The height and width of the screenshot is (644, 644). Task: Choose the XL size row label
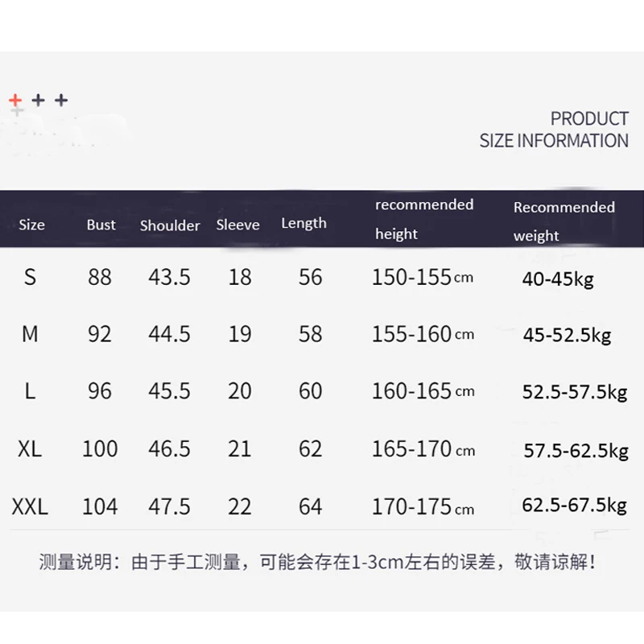coord(30,448)
